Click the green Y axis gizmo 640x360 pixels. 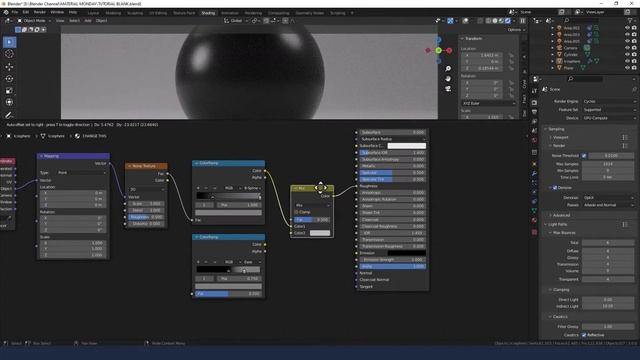tap(438, 50)
